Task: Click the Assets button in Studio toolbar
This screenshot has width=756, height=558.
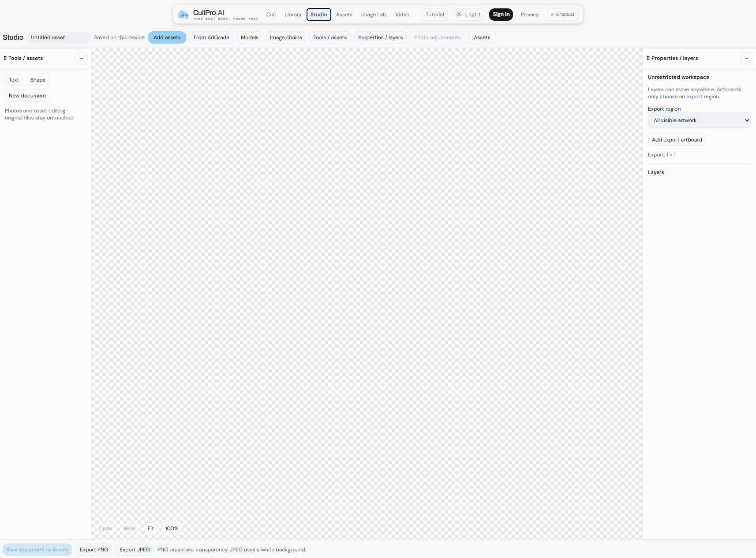Action: (482, 37)
